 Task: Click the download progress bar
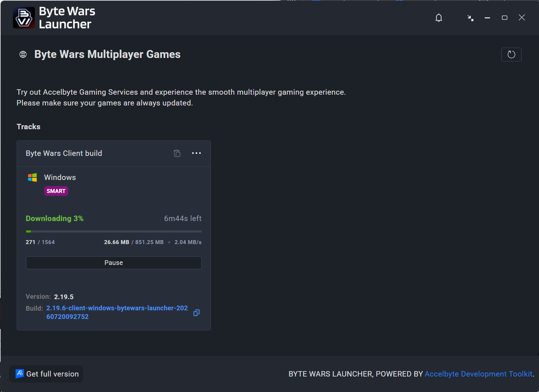point(114,231)
